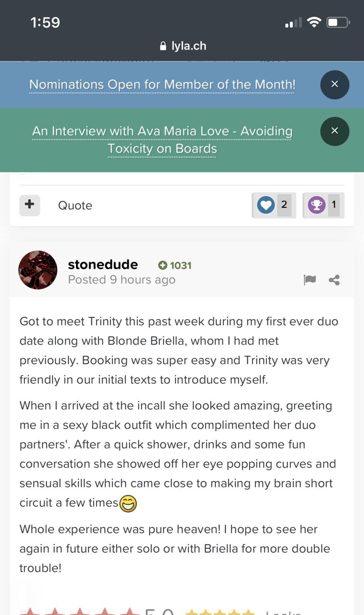This screenshot has height=615, width=364.
Task: Click the plus multiquote button
Action: (30, 205)
